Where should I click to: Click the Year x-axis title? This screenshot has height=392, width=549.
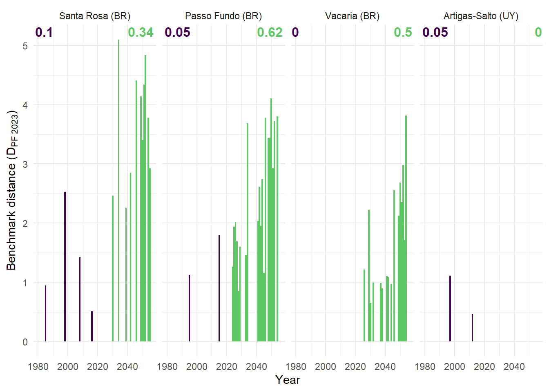(288, 380)
